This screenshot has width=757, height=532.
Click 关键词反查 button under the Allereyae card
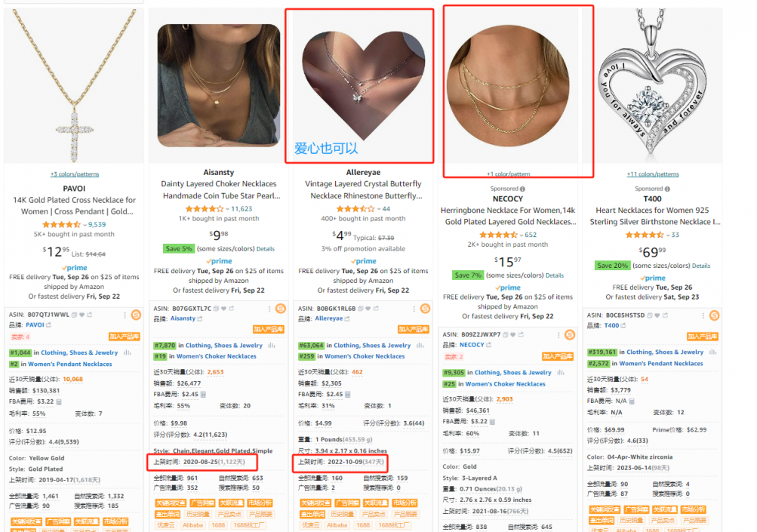pos(315,503)
